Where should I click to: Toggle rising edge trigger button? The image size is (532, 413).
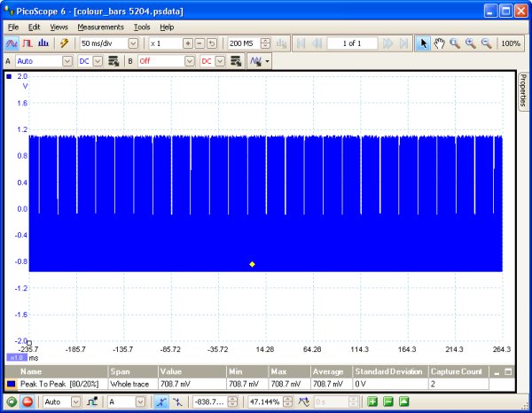pyautogui.click(x=161, y=402)
